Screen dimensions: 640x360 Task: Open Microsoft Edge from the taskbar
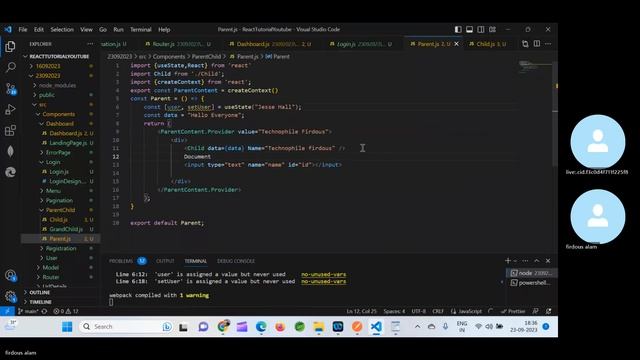pos(261,327)
